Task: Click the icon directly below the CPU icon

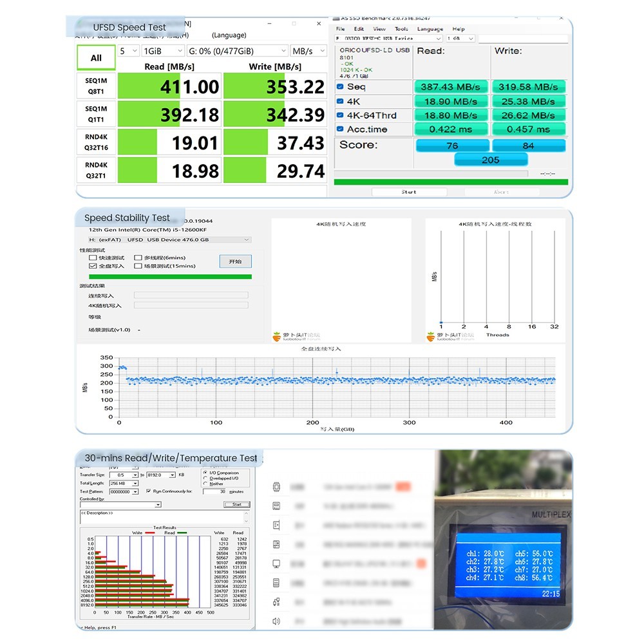Action: (x=276, y=506)
